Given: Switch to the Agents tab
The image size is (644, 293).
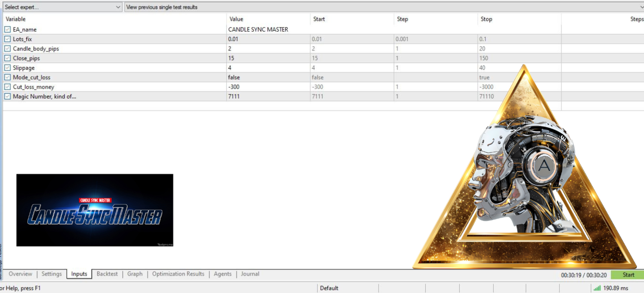Looking at the screenshot, I should point(223,274).
